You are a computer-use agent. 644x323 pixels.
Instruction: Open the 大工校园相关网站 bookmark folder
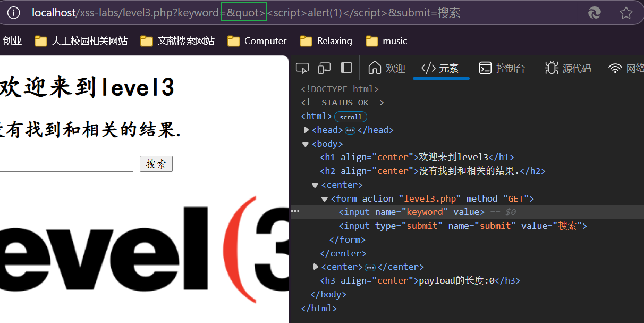pos(81,41)
